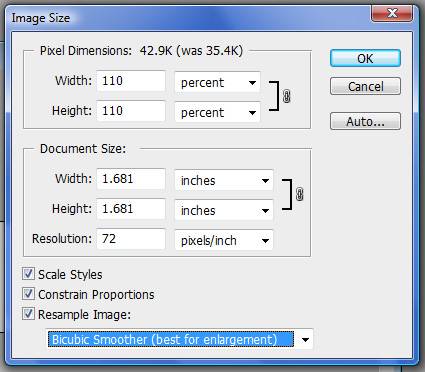
Task: Open the Resolution pixels/inch dropdown
Action: tap(224, 240)
